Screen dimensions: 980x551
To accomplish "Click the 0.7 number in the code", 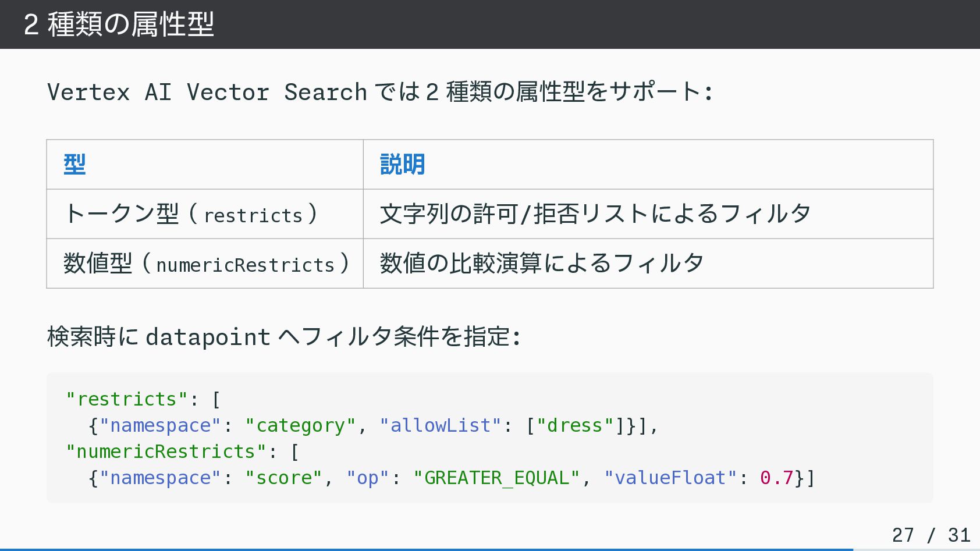I will coord(776,478).
